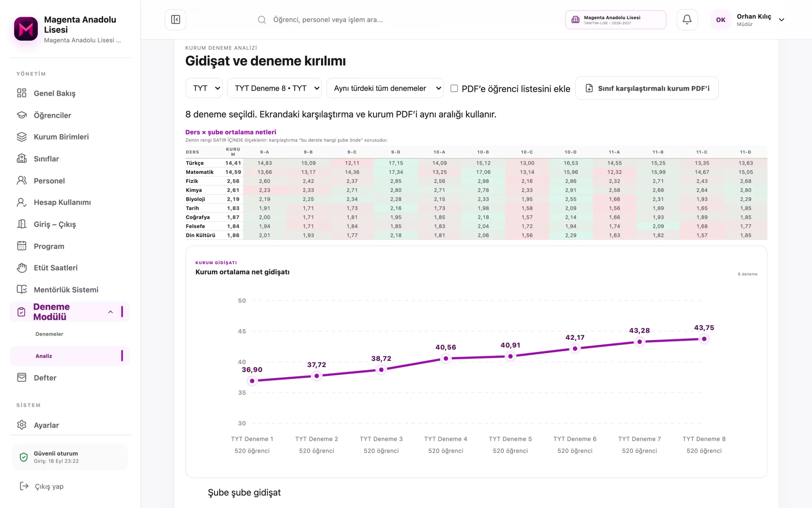Open the notifications bell
The image size is (812, 508).
[687, 20]
